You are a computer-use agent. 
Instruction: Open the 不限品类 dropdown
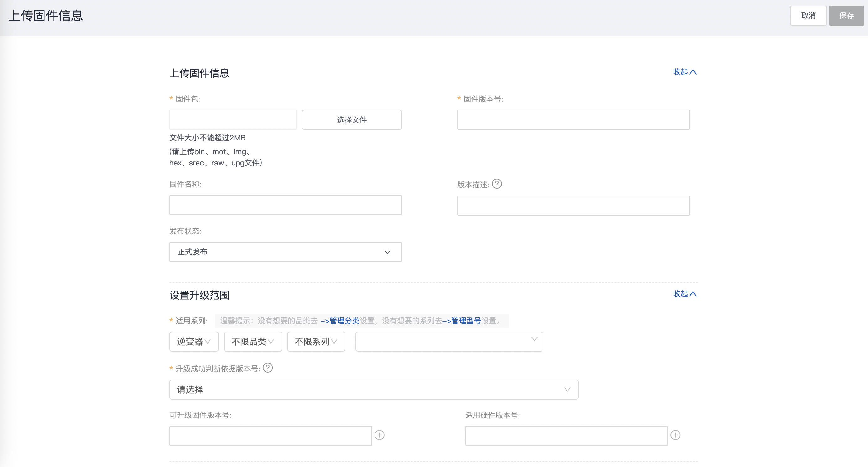(252, 342)
